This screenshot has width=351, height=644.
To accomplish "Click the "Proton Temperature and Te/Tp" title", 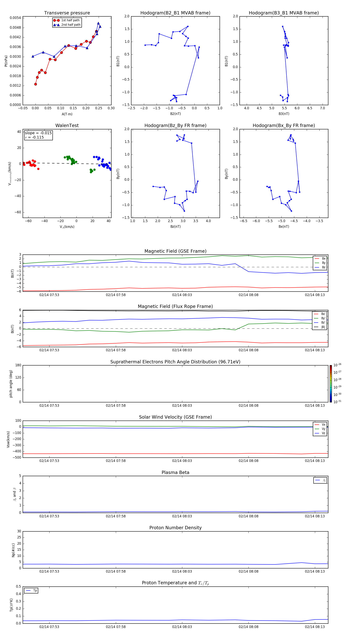I will (x=175, y=583).
